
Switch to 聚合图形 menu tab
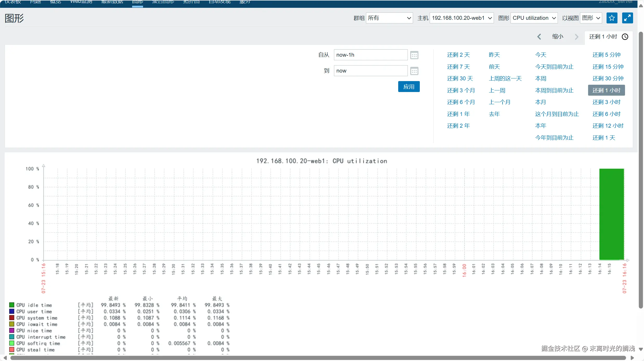click(x=163, y=2)
